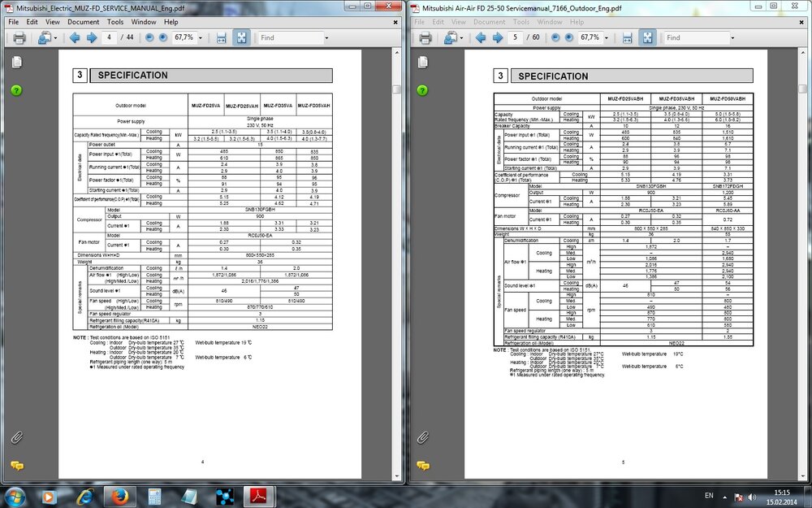
Task: Open Find options dropdown in right window
Action: point(732,38)
